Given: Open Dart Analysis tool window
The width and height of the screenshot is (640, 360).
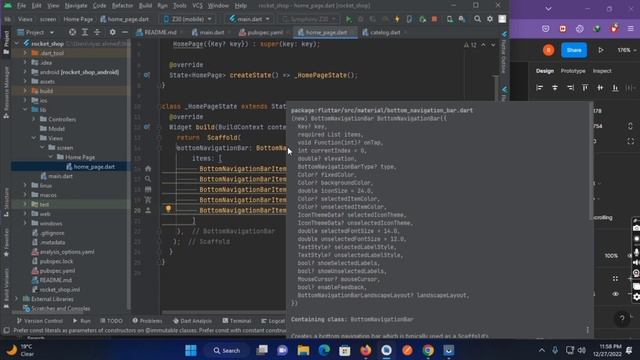Looking at the screenshot, I should pyautogui.click(x=192, y=321).
